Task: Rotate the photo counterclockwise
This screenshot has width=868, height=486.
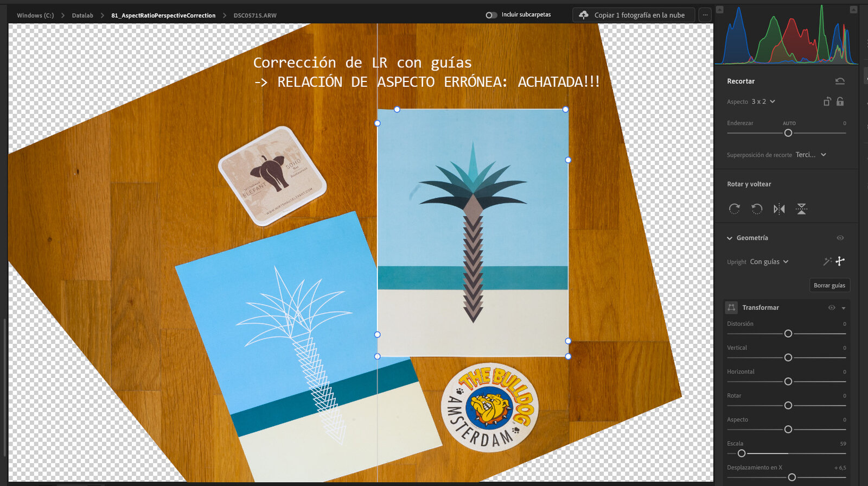Action: [x=757, y=209]
